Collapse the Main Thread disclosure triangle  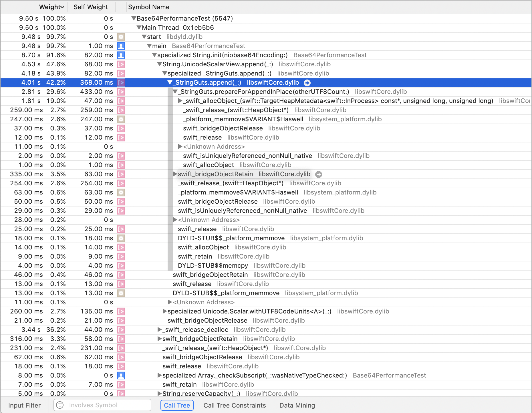tap(139, 27)
